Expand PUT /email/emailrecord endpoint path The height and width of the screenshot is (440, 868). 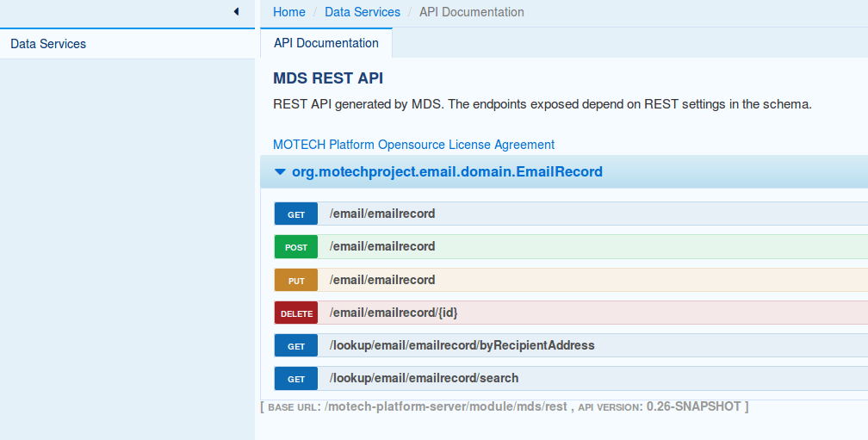coord(382,280)
